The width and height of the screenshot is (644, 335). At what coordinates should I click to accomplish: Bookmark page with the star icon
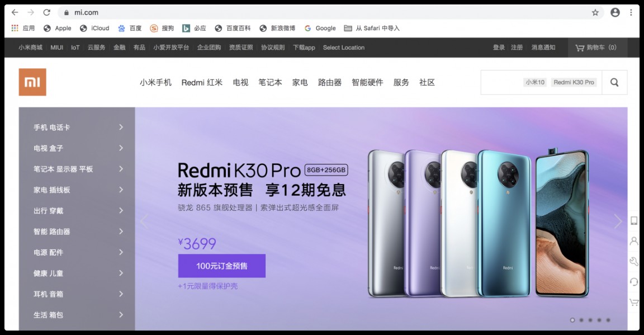595,12
